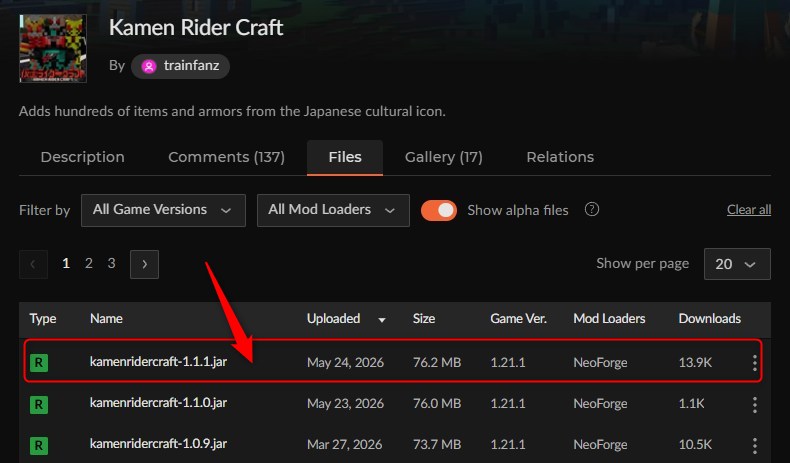Image resolution: width=790 pixels, height=463 pixels.
Task: Go to page 3 of files
Action: 111,263
